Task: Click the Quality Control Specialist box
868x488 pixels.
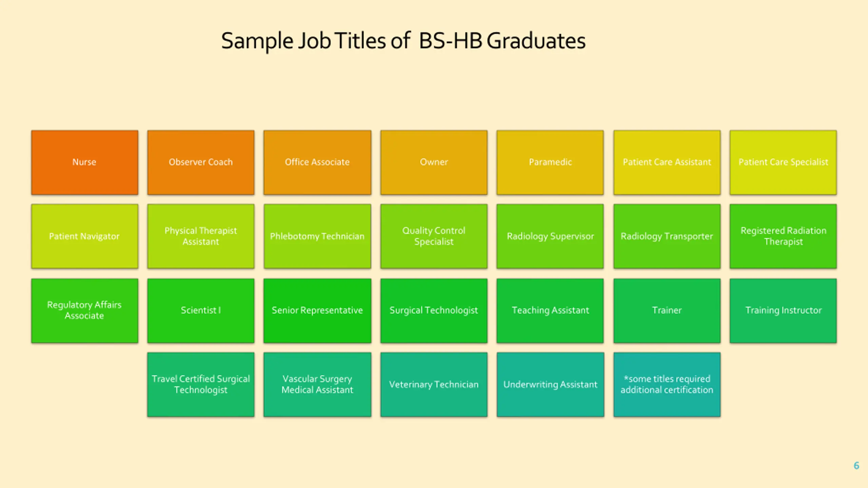Action: (434, 236)
